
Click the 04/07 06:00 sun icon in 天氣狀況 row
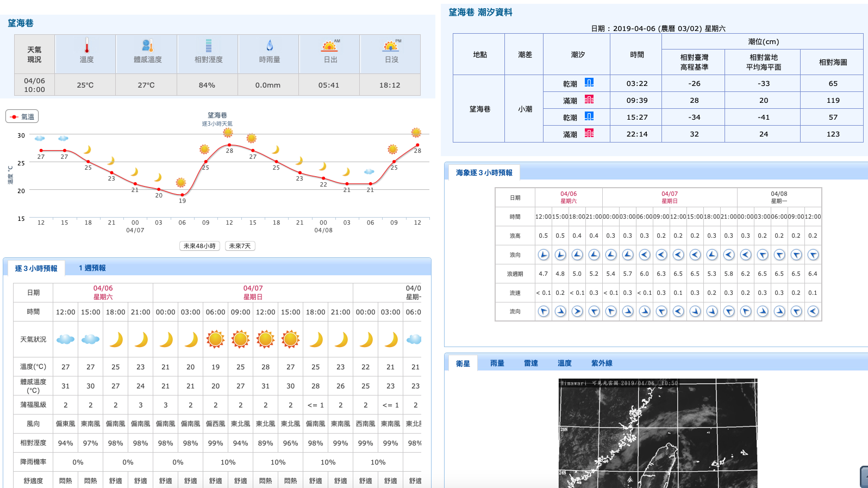(x=215, y=339)
